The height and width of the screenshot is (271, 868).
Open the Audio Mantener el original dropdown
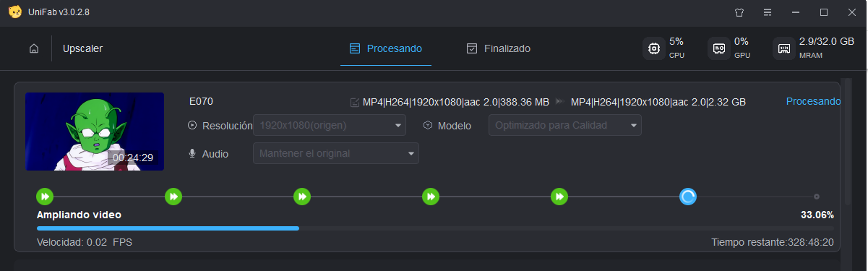pyautogui.click(x=336, y=153)
